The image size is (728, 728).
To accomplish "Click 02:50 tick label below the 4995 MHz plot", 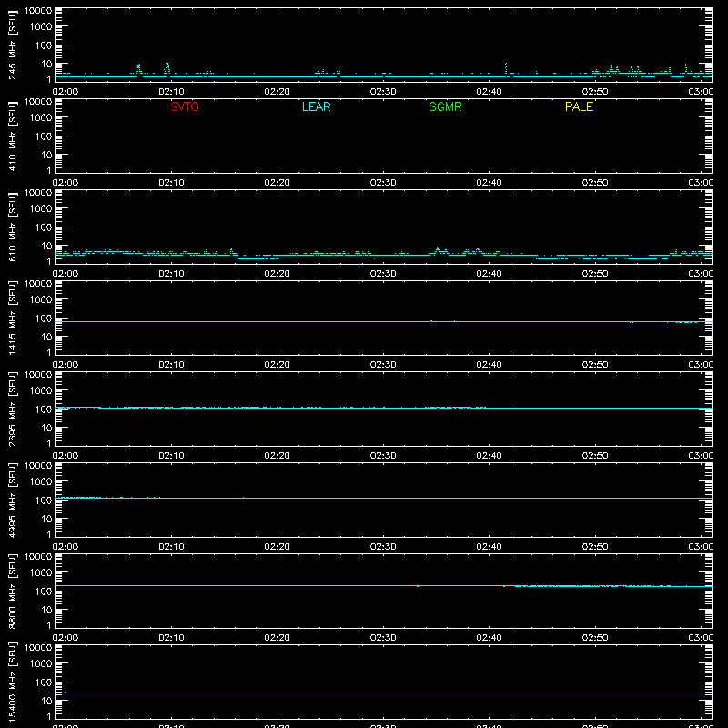I will [x=595, y=547].
